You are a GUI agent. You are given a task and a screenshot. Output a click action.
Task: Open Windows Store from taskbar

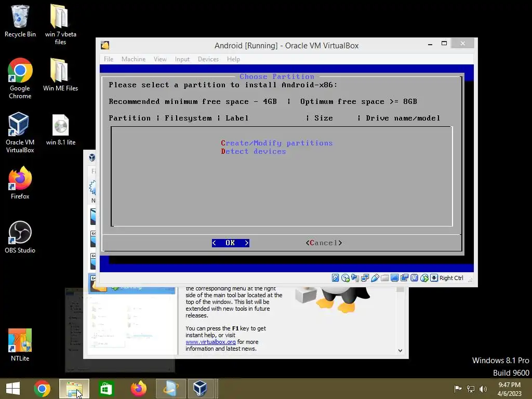(106, 389)
